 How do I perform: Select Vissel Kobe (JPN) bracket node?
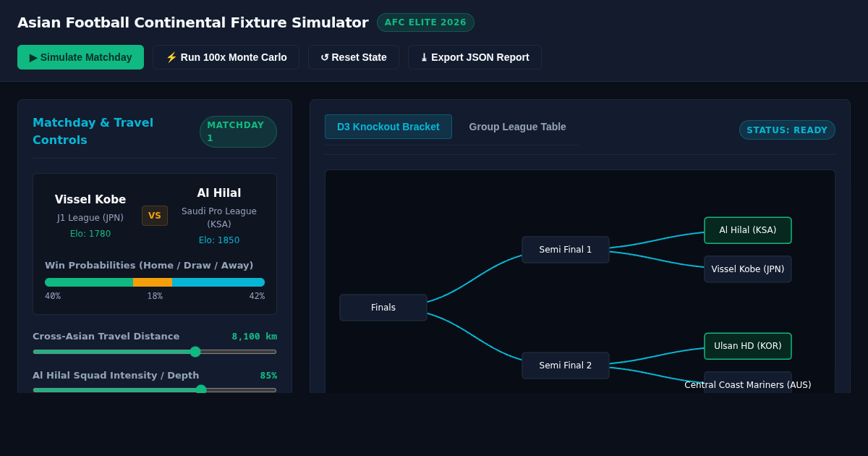click(748, 269)
